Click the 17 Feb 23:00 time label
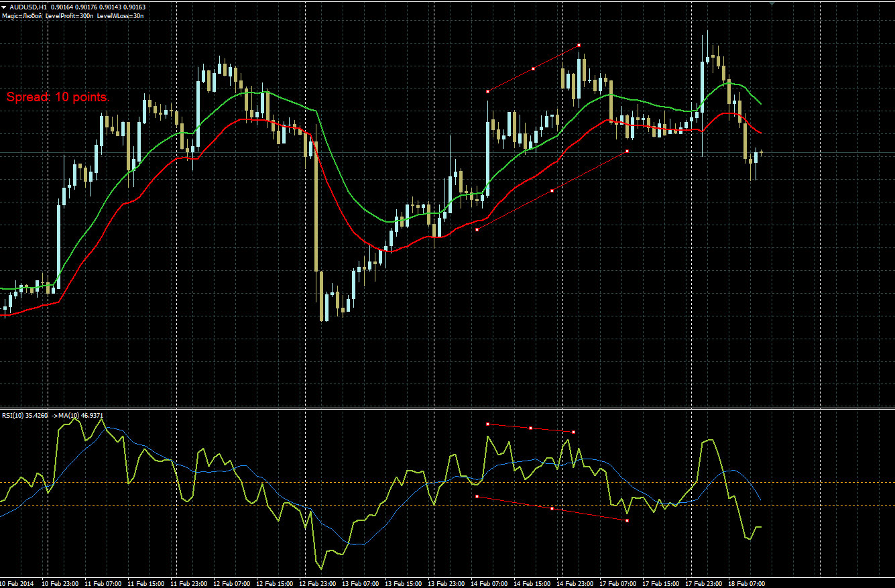Image resolution: width=895 pixels, height=588 pixels. tap(703, 583)
